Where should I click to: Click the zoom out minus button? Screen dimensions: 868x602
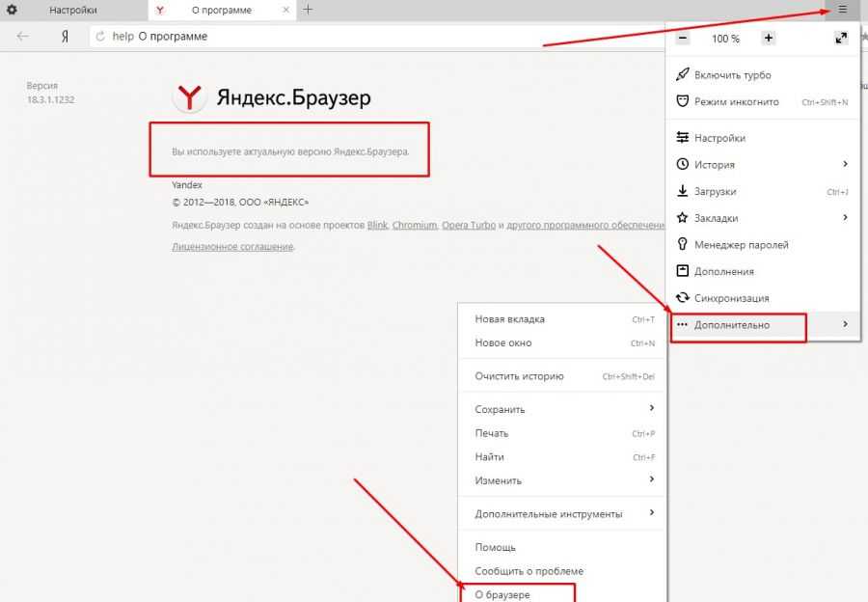[683, 39]
